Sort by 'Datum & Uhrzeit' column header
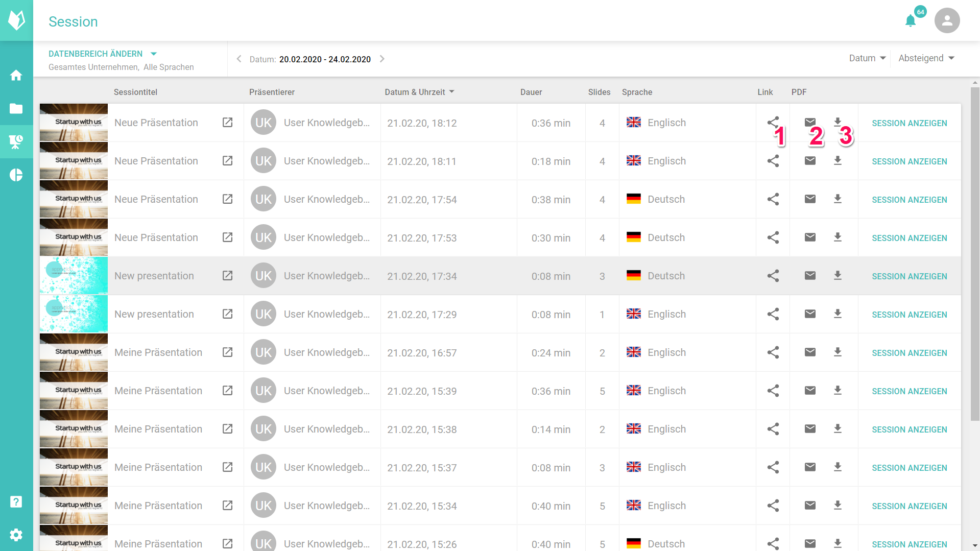Viewport: 980px width, 551px height. 419,92
